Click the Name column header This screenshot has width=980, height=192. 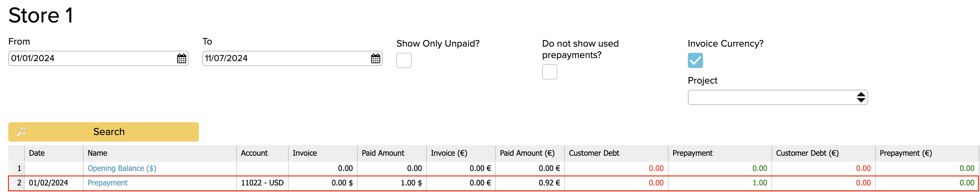(97, 153)
